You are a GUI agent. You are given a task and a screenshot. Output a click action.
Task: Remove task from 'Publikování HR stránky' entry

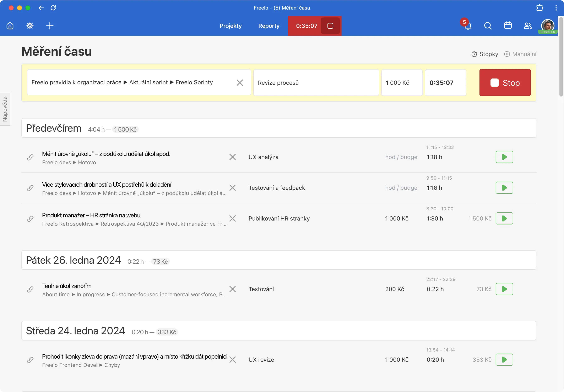click(232, 219)
